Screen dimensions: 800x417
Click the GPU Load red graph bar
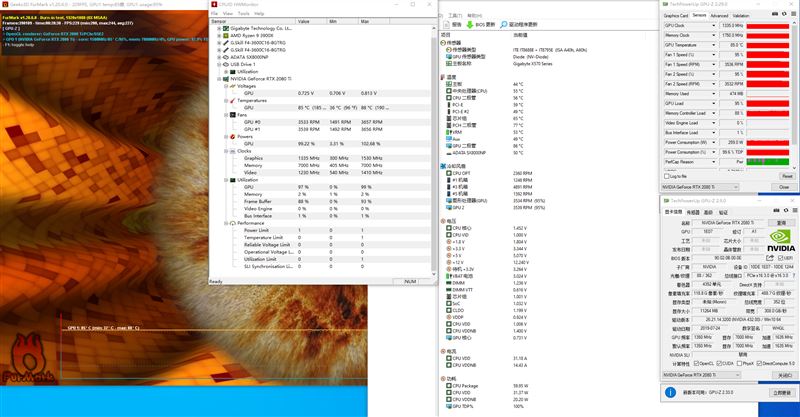coord(768,104)
